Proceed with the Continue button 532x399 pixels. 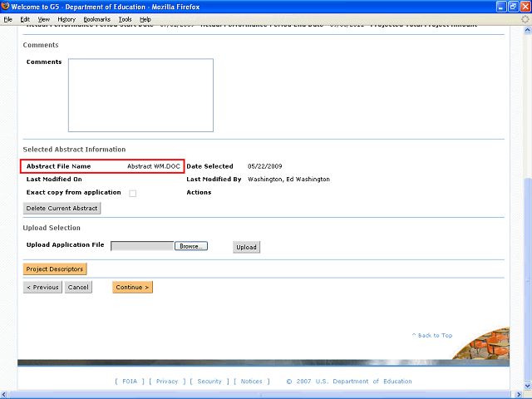[x=132, y=287]
